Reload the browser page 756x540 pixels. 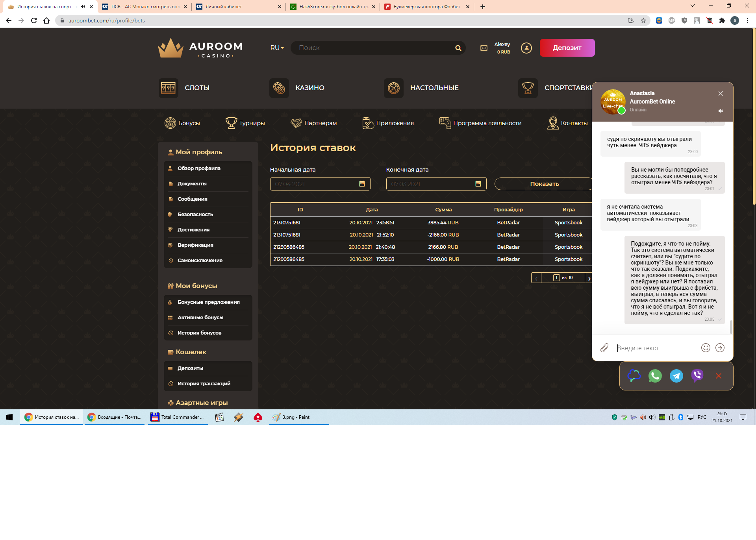[x=34, y=20]
